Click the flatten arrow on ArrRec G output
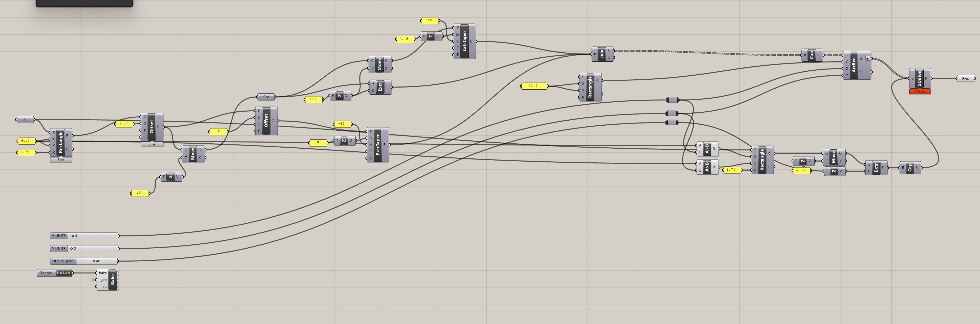 868,58
